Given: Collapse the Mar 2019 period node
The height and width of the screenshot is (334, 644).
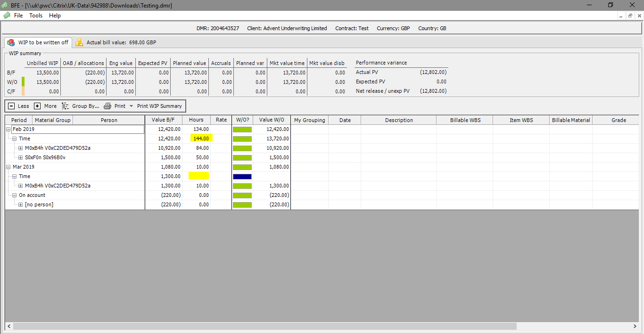Looking at the screenshot, I should tap(8, 167).
